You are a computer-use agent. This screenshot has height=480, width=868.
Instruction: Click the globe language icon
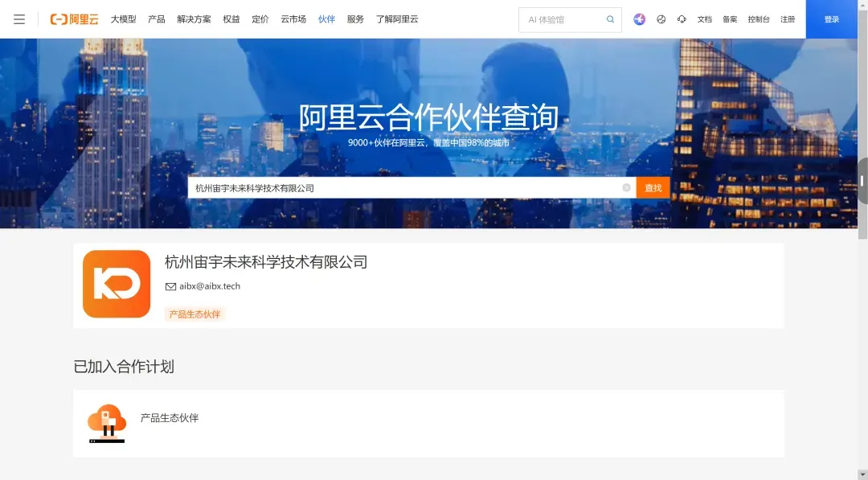click(661, 19)
